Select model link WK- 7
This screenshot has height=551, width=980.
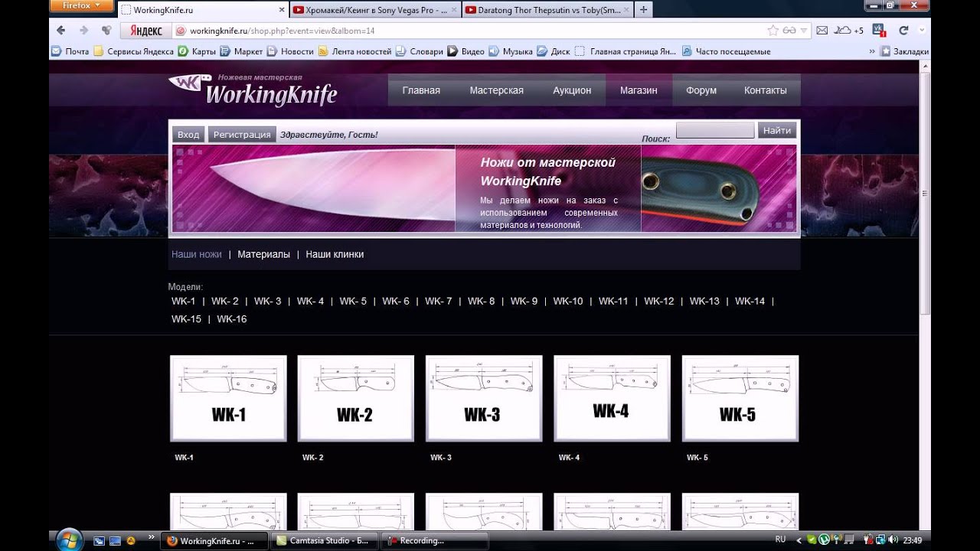tap(439, 301)
